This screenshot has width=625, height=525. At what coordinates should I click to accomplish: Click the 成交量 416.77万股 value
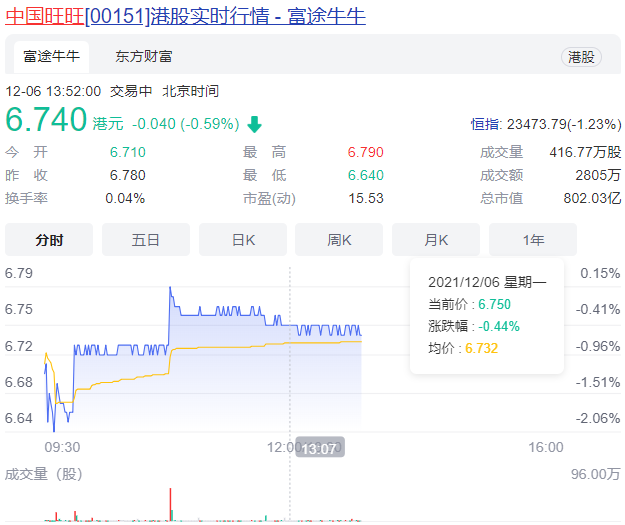(x=585, y=152)
